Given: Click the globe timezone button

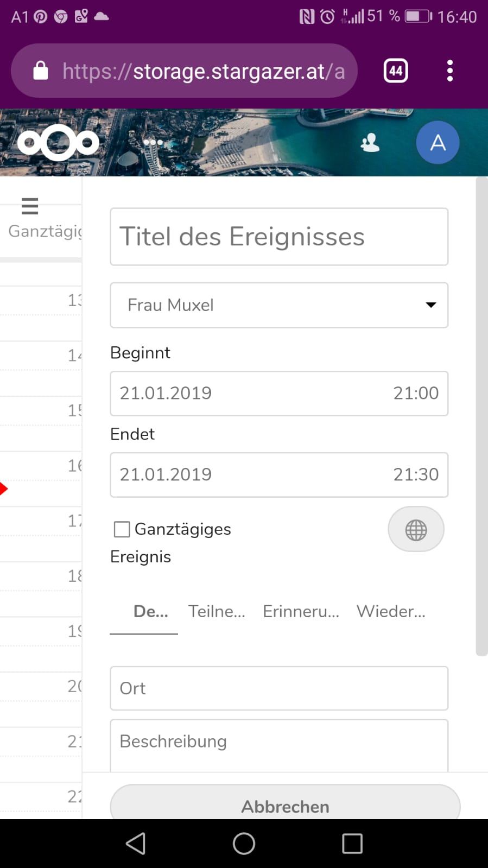Looking at the screenshot, I should coord(416,529).
